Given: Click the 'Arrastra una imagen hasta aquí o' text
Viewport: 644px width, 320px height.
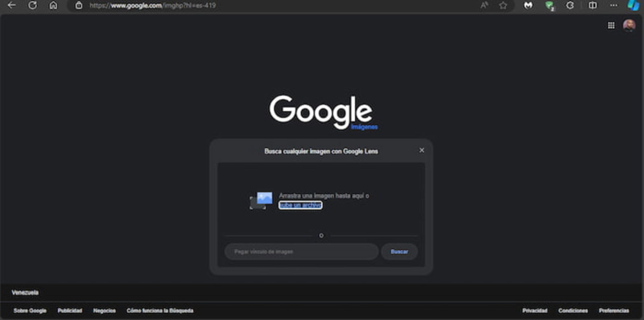Looking at the screenshot, I should tap(324, 195).
